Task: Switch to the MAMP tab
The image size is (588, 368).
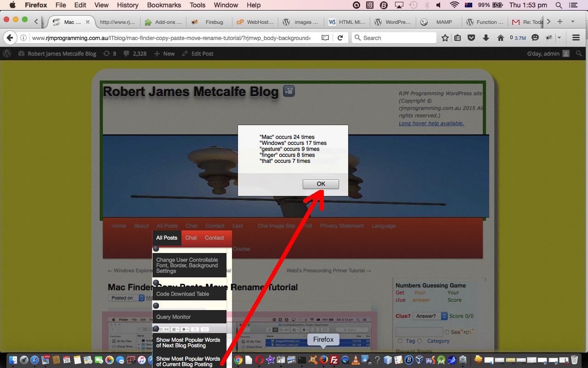Action: [x=439, y=22]
